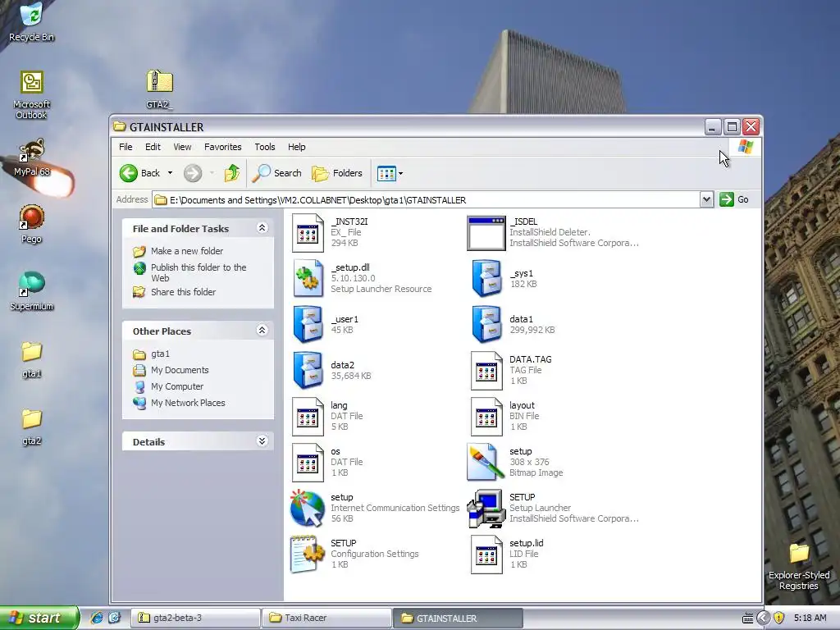Open the View menu
The image size is (840, 630).
tap(182, 147)
